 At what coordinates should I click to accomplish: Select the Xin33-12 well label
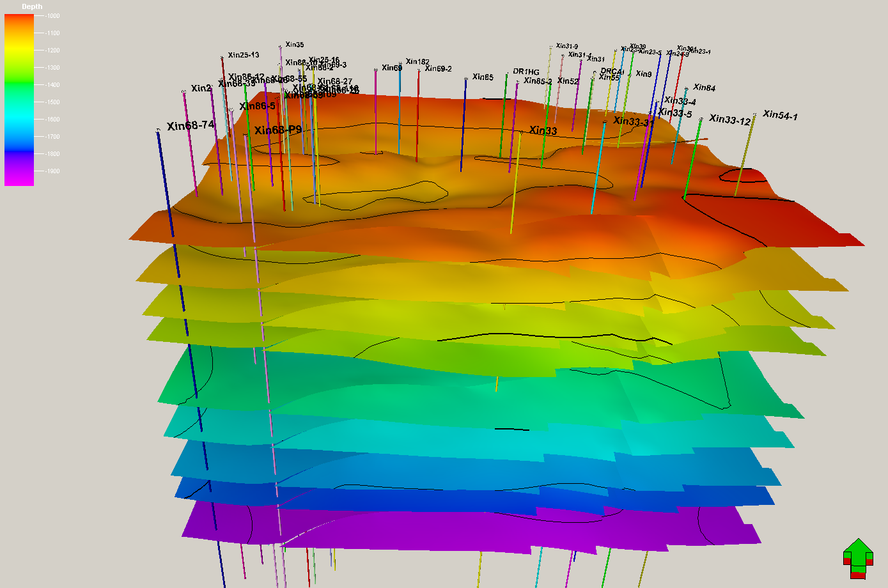pyautogui.click(x=729, y=120)
